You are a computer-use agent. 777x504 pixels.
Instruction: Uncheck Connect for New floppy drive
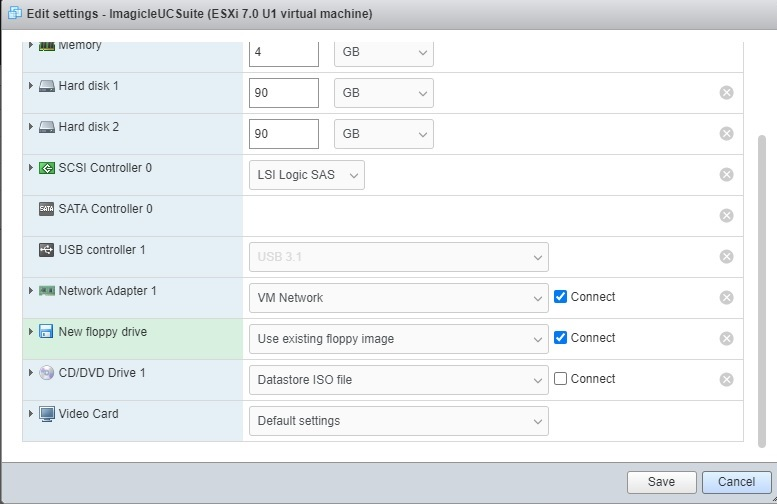tap(560, 338)
